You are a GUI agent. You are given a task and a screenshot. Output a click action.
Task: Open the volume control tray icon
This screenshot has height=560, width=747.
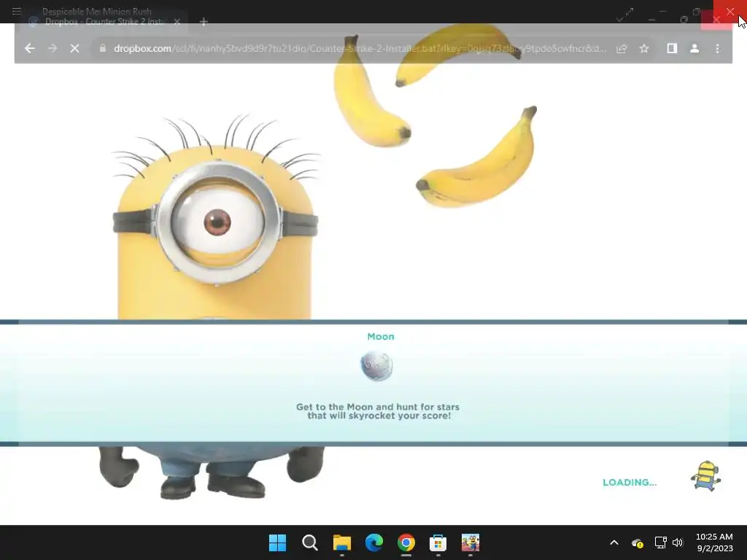[678, 542]
